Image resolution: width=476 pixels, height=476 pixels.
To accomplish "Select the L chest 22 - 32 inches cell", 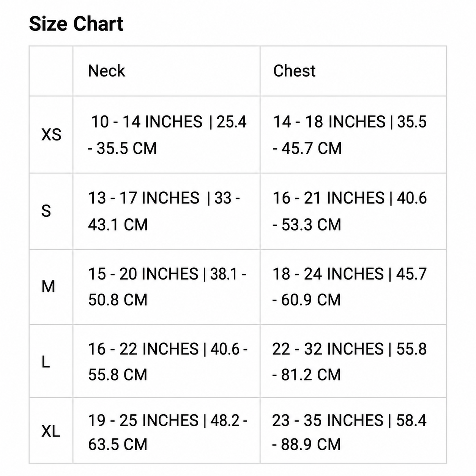I will coord(353,361).
